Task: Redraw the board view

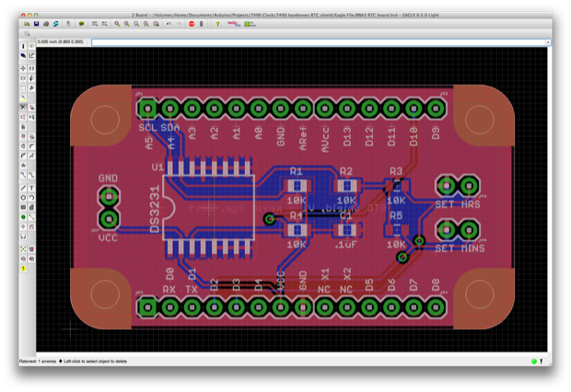Action: tap(146, 24)
